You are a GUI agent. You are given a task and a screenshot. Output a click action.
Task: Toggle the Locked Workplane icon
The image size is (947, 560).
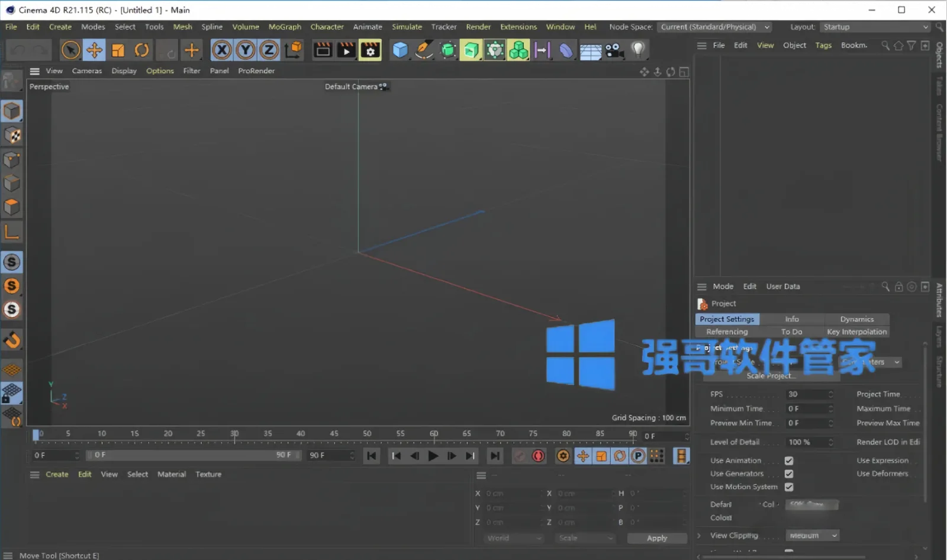tap(12, 394)
